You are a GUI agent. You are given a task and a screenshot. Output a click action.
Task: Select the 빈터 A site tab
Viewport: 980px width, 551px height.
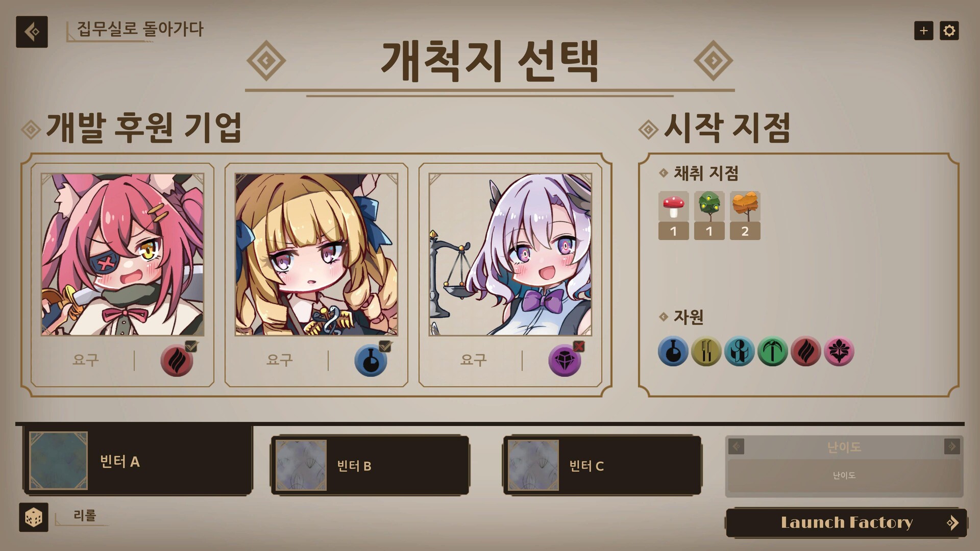138,461
